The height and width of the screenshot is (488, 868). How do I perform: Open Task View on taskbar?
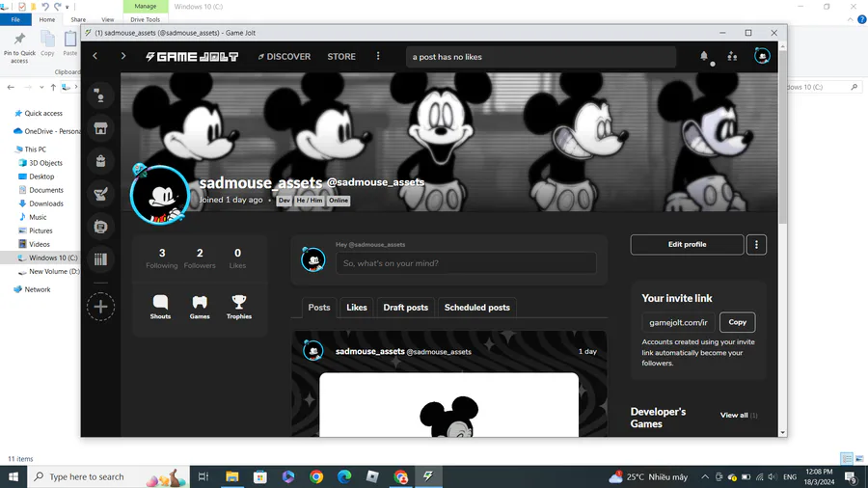(x=203, y=476)
